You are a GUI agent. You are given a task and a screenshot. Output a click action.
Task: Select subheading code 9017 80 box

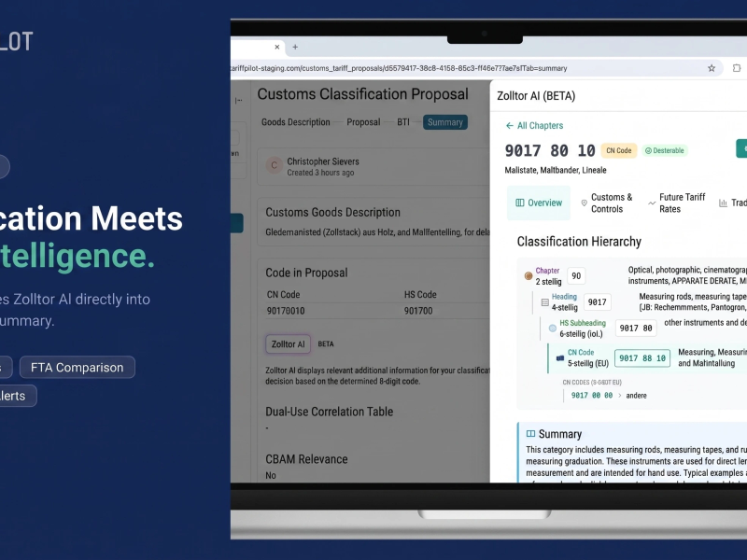[636, 329]
